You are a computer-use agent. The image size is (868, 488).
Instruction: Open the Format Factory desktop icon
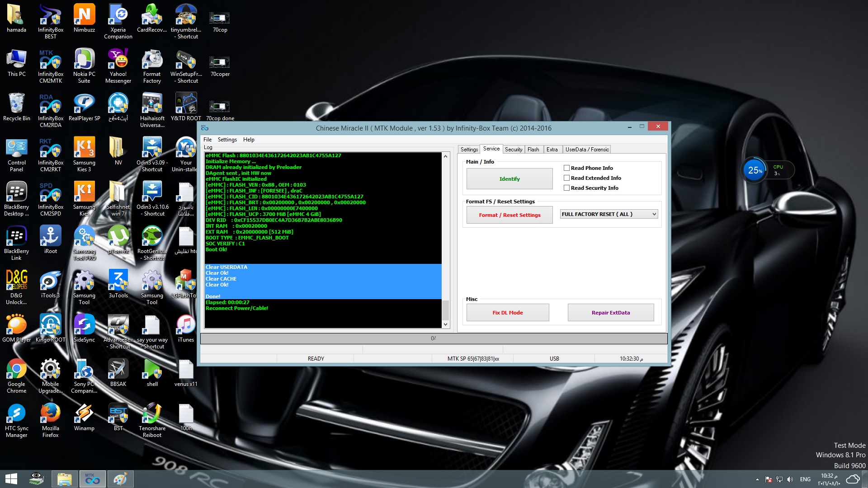[x=152, y=66]
